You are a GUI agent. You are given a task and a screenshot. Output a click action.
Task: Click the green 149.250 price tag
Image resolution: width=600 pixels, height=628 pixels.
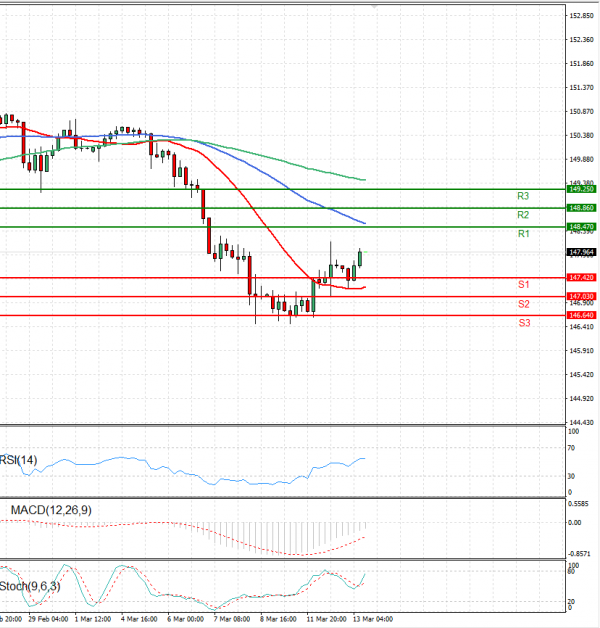pos(582,189)
